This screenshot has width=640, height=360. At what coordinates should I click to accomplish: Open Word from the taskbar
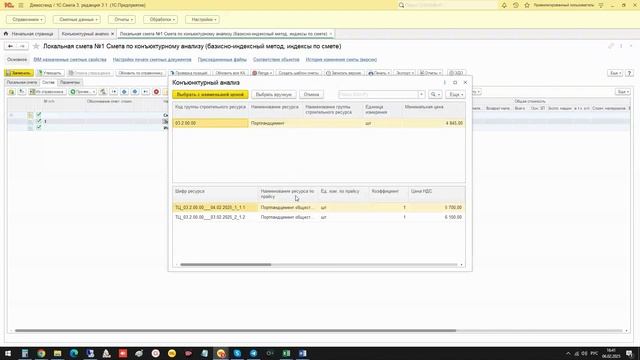(x=302, y=353)
